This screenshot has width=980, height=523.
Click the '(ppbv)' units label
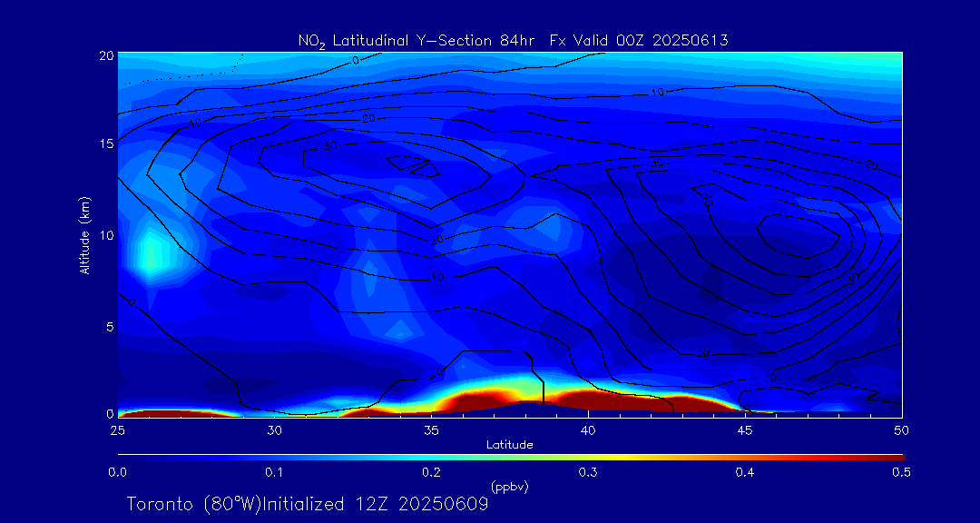tap(510, 488)
